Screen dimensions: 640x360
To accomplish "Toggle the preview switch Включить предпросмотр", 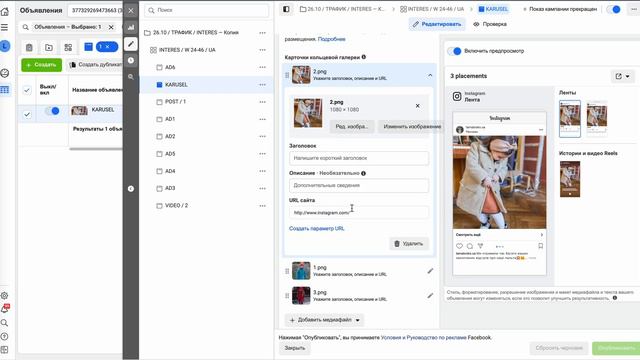I will 454,51.
